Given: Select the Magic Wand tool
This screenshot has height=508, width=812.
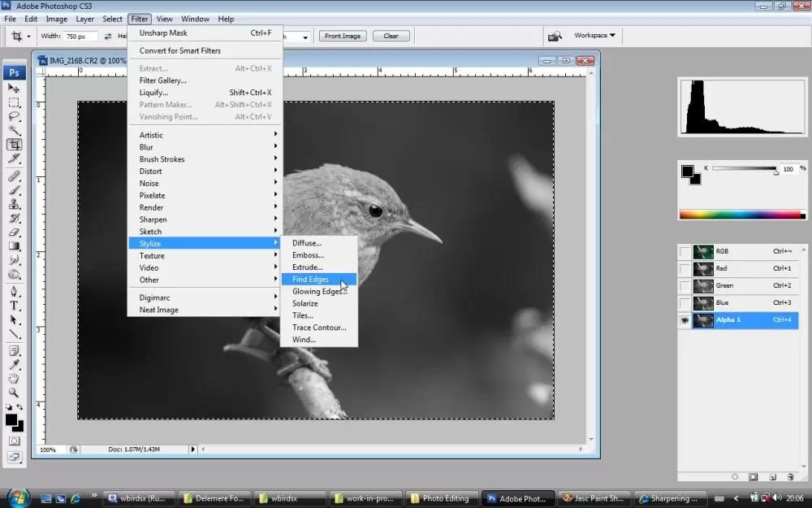Looking at the screenshot, I should pos(14,130).
